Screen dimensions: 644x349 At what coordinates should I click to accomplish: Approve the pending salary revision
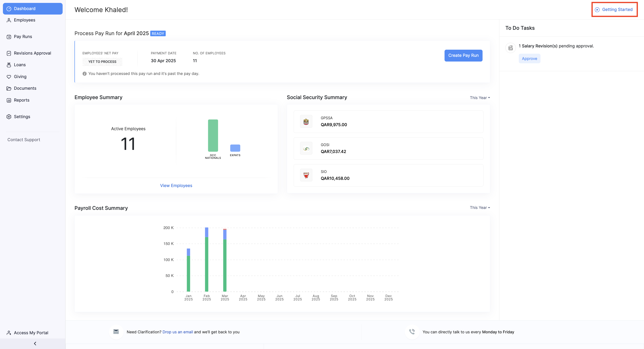pyautogui.click(x=529, y=59)
